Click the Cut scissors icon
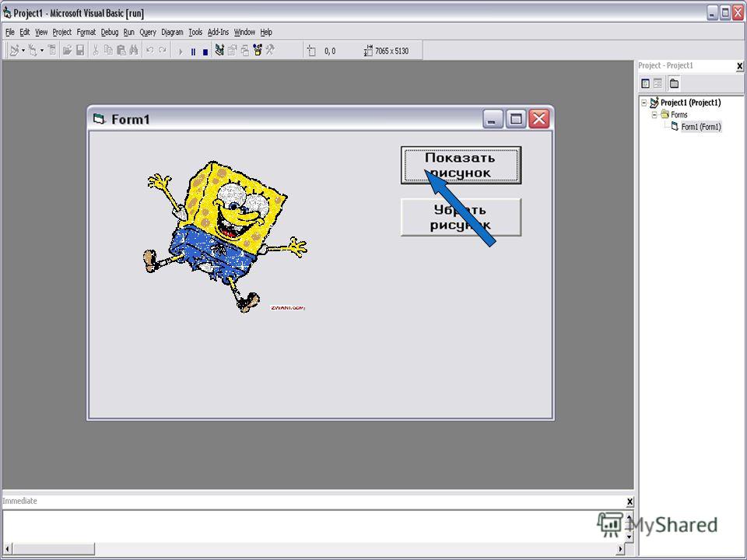Viewport: 747px width, 560px height. click(x=95, y=51)
